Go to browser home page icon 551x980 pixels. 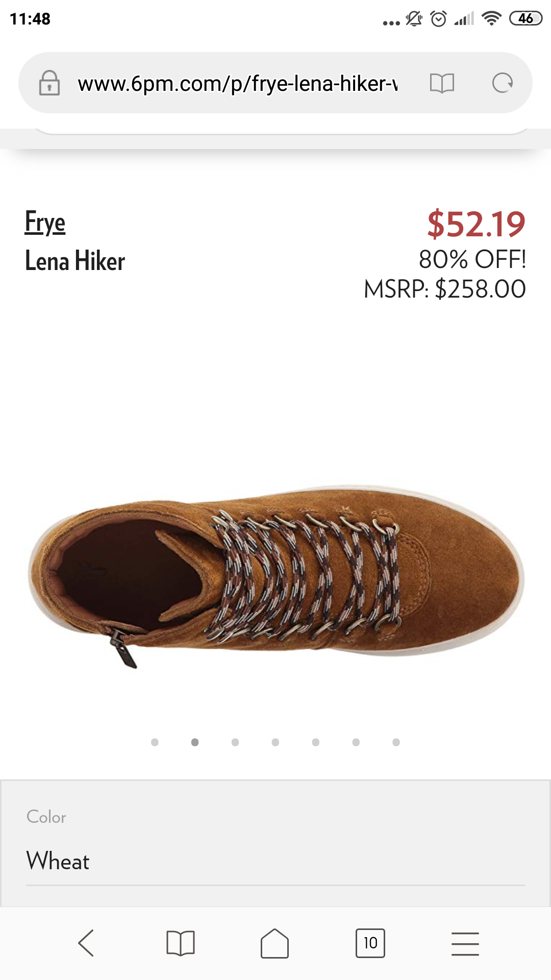coord(274,943)
